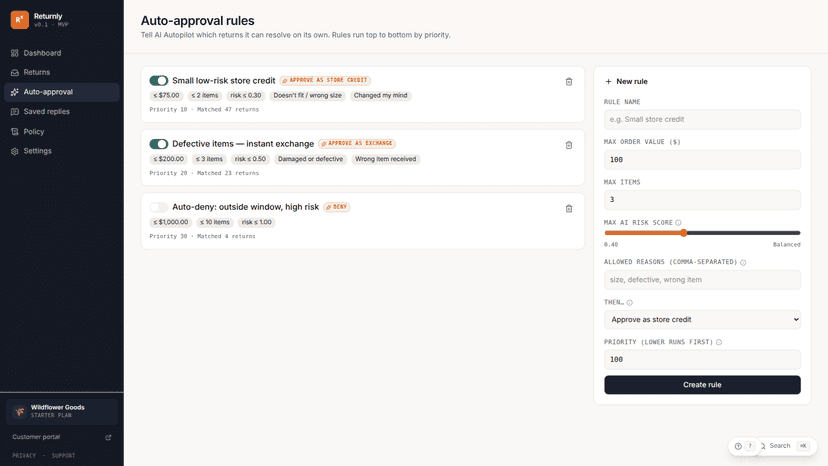Disable the Small low-risk store credit rule

158,80
